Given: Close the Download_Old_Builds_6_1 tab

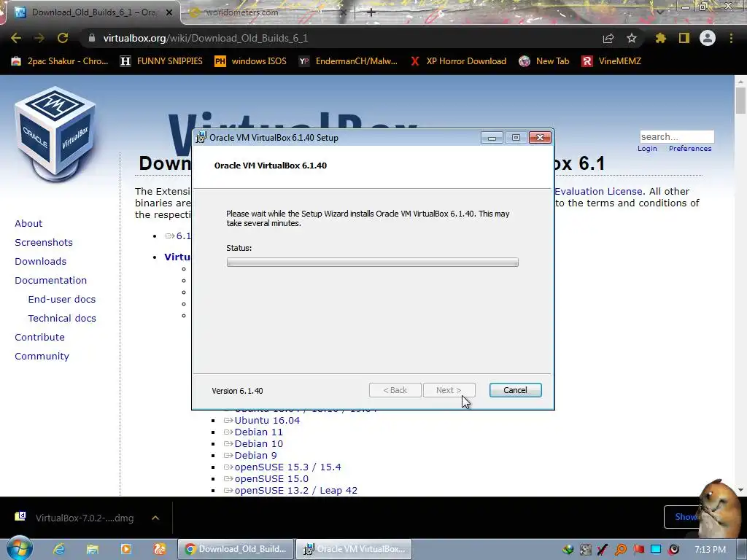Looking at the screenshot, I should [169, 13].
